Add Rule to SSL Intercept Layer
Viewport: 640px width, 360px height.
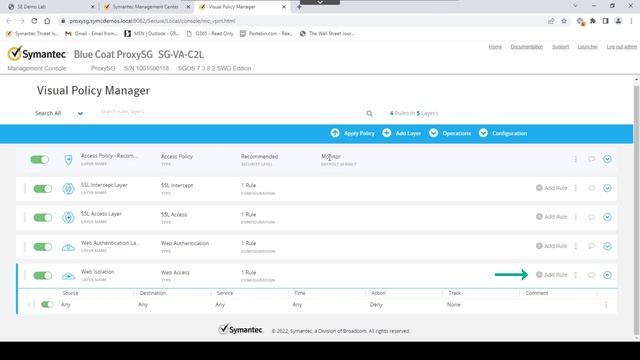[551, 188]
